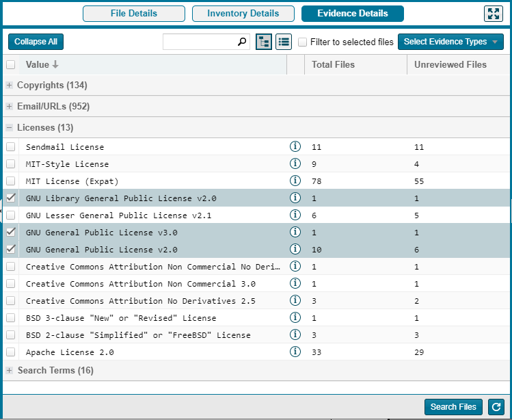This screenshot has width=512, height=420.
Task: Enable the Filter to selected files checkbox
Action: (302, 42)
